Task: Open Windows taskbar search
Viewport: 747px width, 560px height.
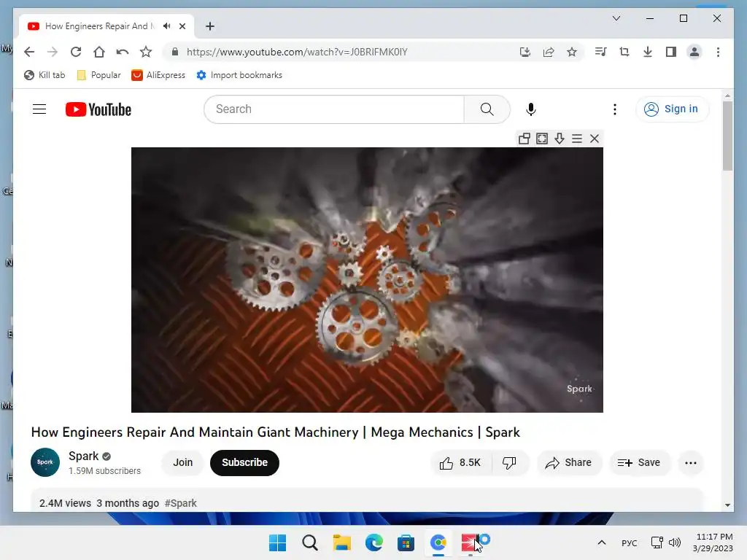Action: (309, 542)
